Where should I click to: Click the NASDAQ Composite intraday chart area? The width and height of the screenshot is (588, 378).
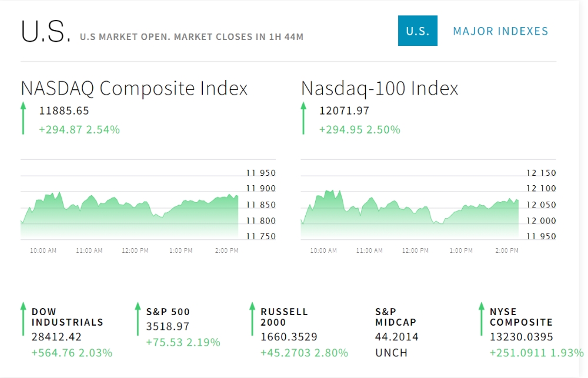coord(129,215)
